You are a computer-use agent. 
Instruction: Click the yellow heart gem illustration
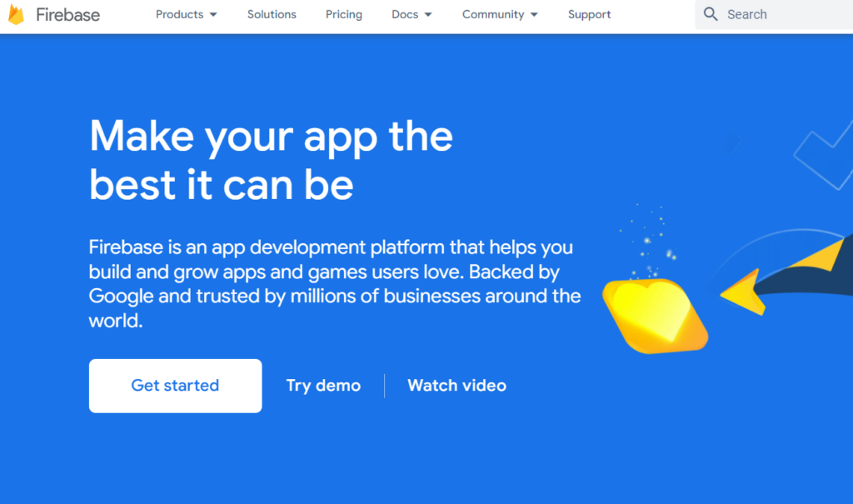coord(655,316)
